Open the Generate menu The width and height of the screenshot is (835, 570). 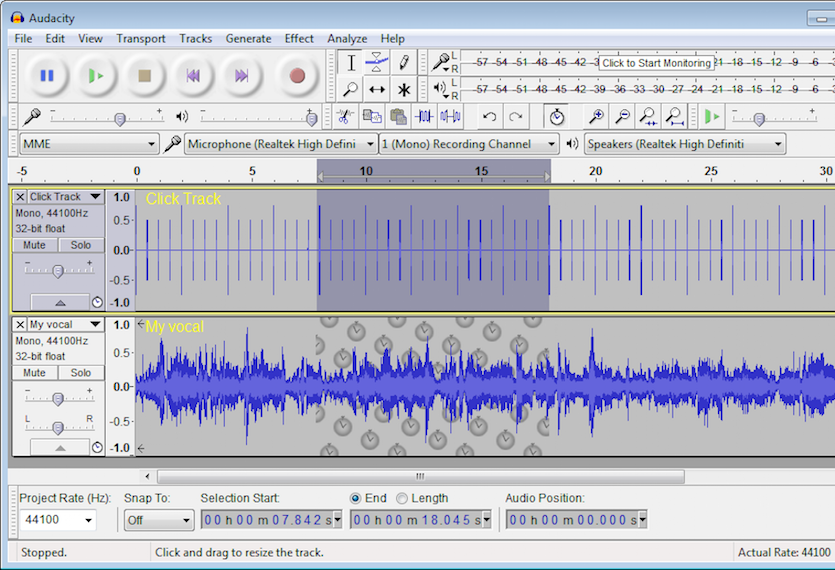tap(248, 38)
